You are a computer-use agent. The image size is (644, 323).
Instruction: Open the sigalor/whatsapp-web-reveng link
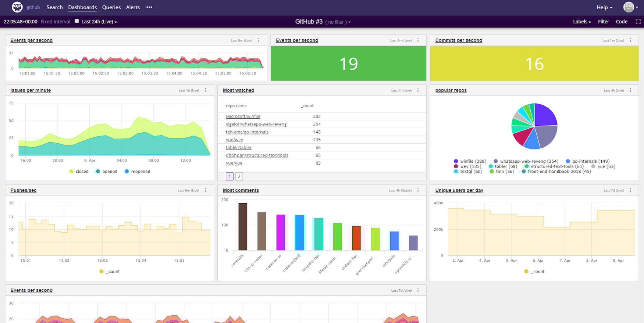pyautogui.click(x=256, y=124)
